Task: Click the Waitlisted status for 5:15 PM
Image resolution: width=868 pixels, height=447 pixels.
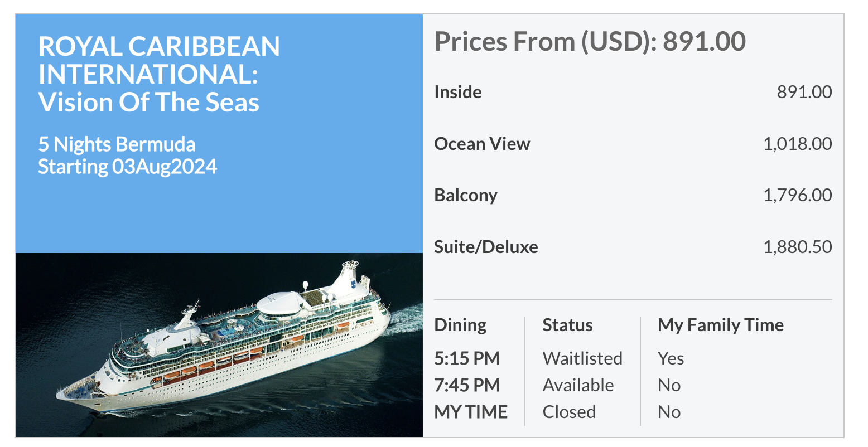Action: pos(582,358)
